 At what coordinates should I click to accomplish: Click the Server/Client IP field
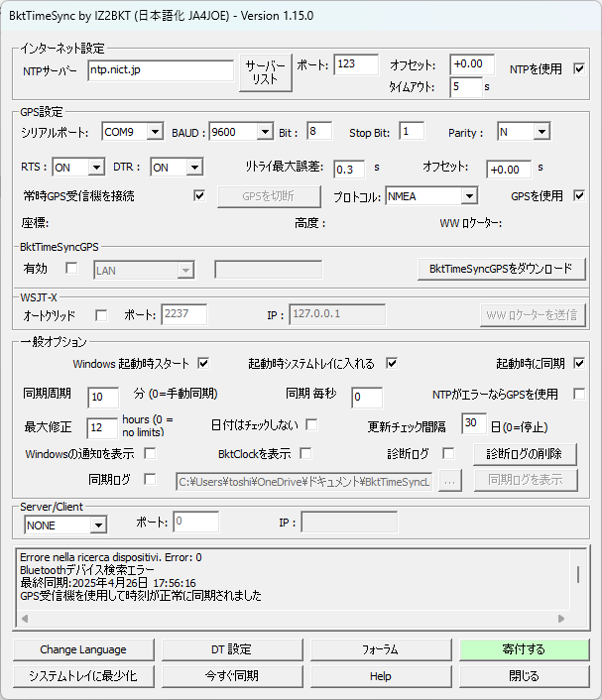[349, 522]
